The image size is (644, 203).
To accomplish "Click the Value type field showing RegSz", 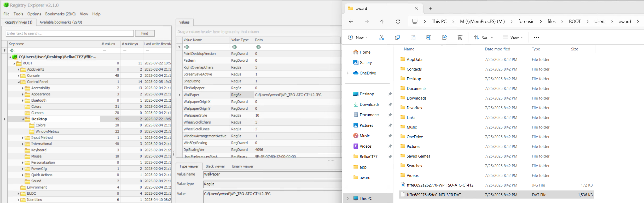I will [x=272, y=184].
